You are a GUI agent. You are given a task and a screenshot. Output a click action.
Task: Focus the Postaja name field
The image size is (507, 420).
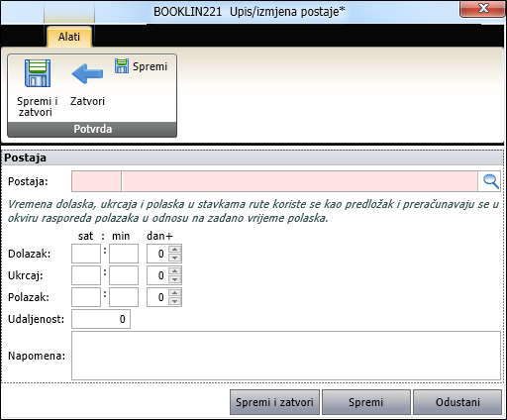coord(299,181)
